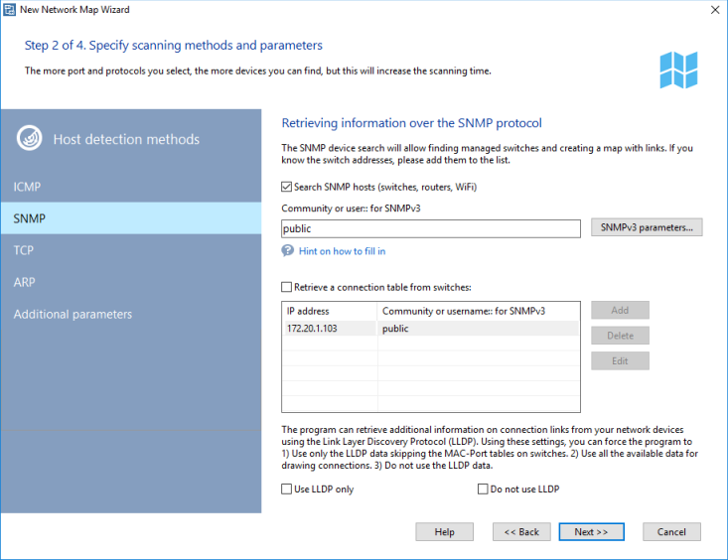This screenshot has width=728, height=560.
Task: Click the Host detection methods radar icon
Action: (30, 139)
